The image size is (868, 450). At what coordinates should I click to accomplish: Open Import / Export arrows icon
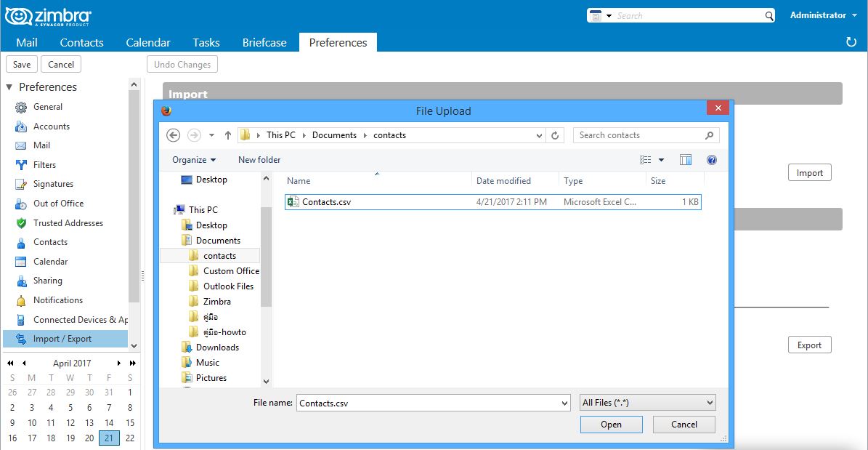pos(21,339)
